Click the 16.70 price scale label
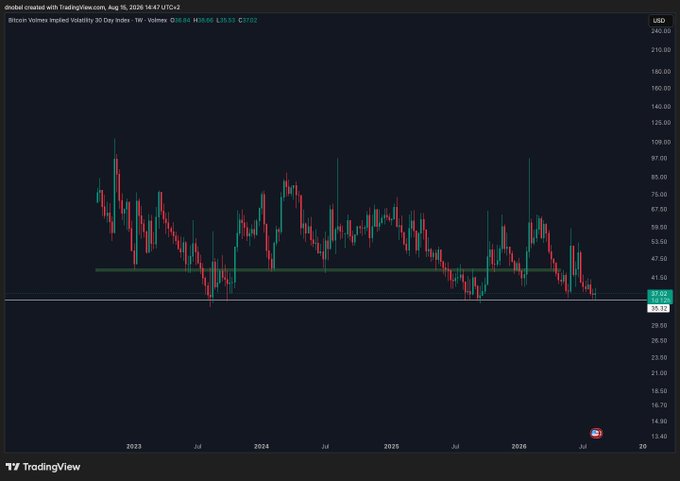Screen dimensions: 680x481 [659, 405]
